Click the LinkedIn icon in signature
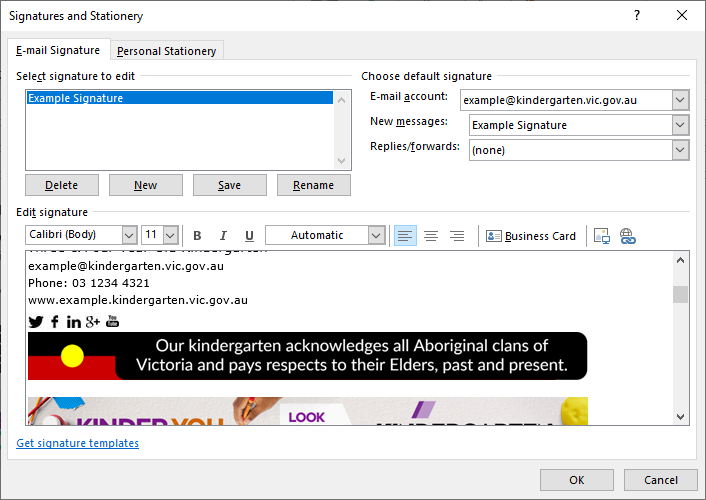The height and width of the screenshot is (500, 706). [x=73, y=322]
